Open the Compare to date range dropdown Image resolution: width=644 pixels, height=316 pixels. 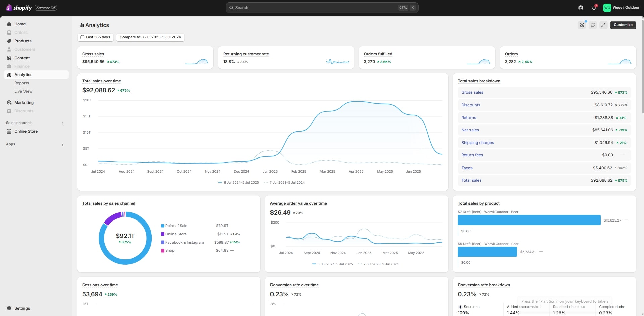(150, 37)
